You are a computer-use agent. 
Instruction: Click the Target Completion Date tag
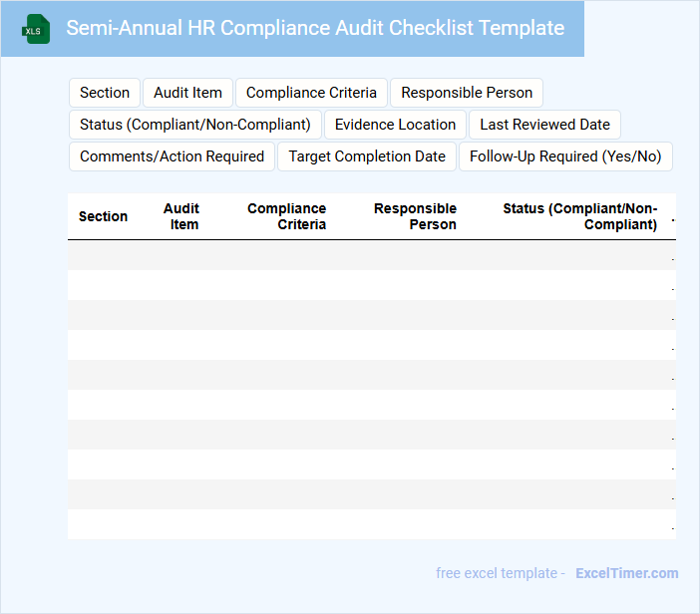click(367, 156)
